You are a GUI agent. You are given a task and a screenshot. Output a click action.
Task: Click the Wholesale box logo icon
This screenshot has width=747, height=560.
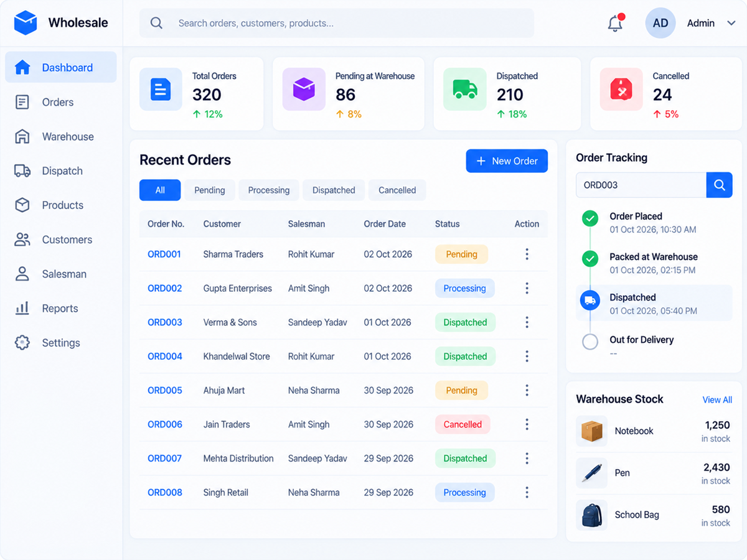pos(26,23)
